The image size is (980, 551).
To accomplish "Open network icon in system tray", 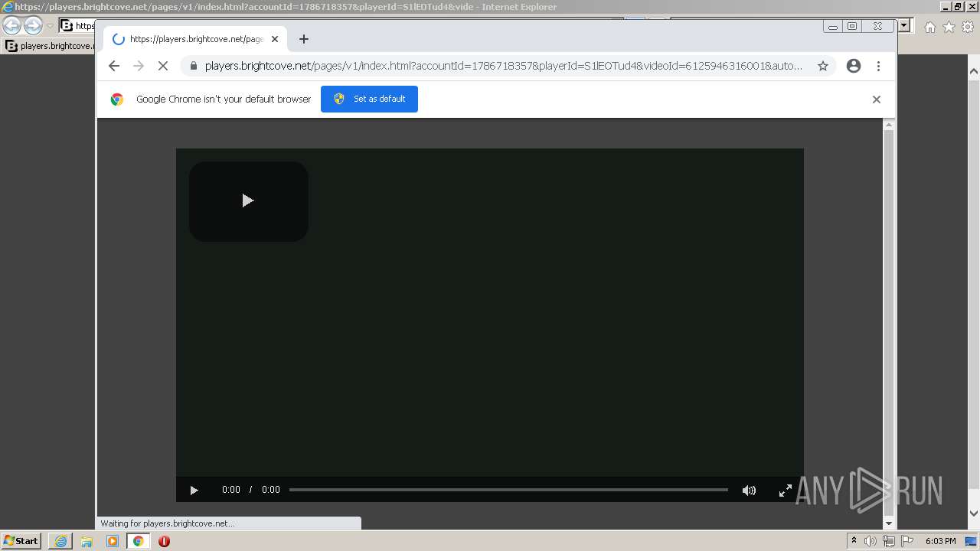I will [889, 541].
